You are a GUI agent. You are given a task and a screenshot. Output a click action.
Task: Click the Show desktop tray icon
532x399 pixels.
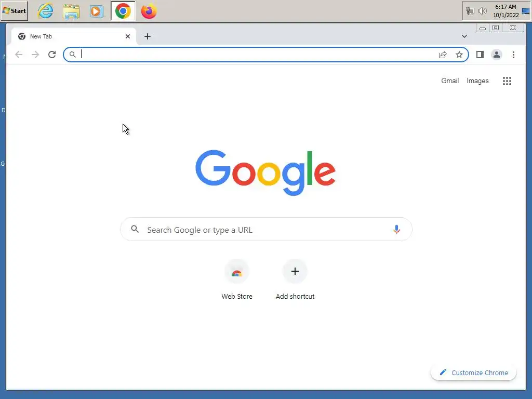(x=526, y=11)
